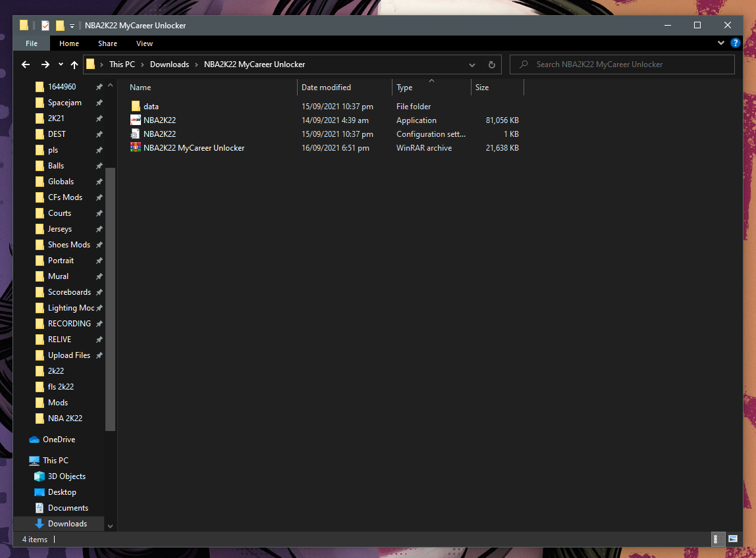Open Desktop in navigation pane
The image size is (756, 558).
62,492
